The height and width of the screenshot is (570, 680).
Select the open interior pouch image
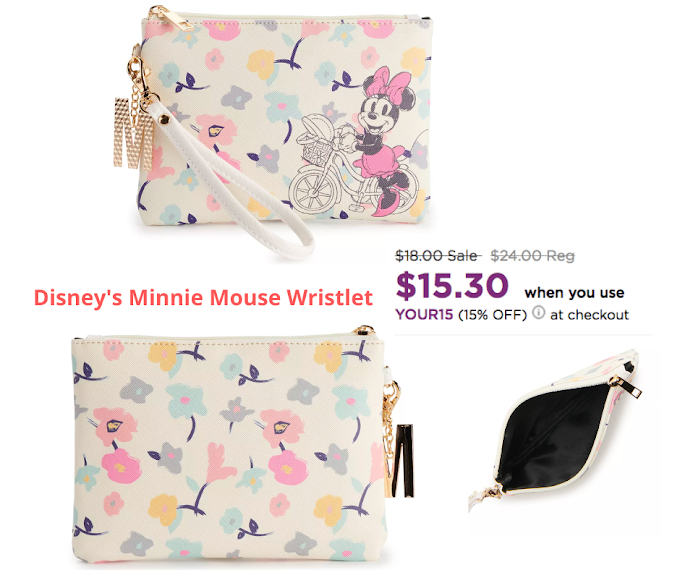tap(555, 429)
